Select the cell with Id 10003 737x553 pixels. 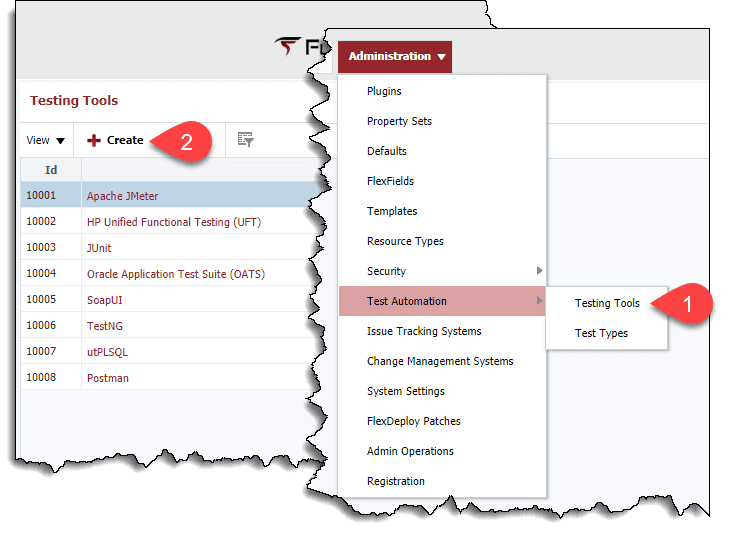click(51, 247)
